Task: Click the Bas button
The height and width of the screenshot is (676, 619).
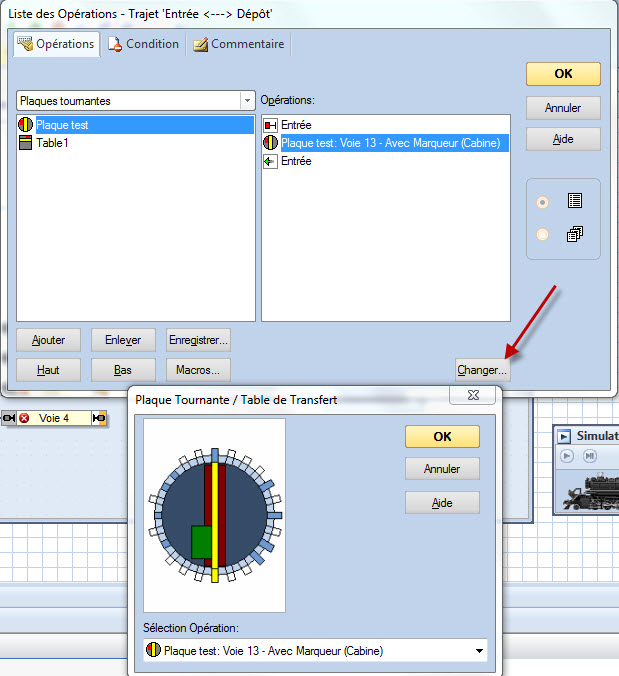Action: 123,370
